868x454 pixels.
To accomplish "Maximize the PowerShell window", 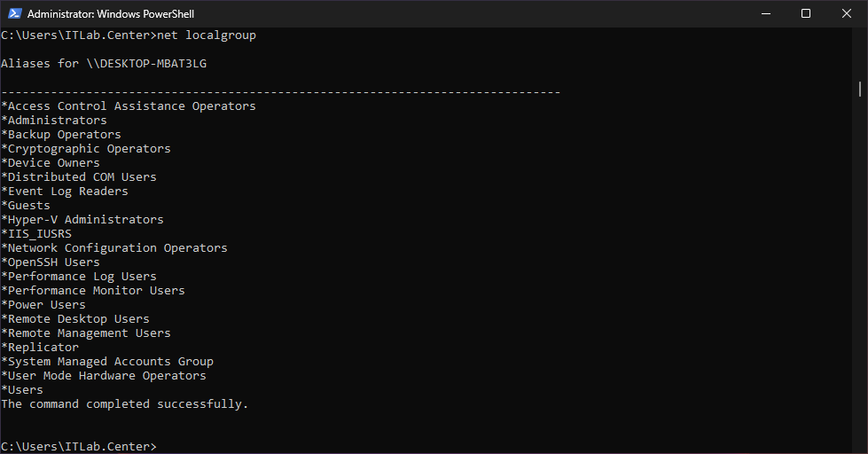I will (x=806, y=13).
